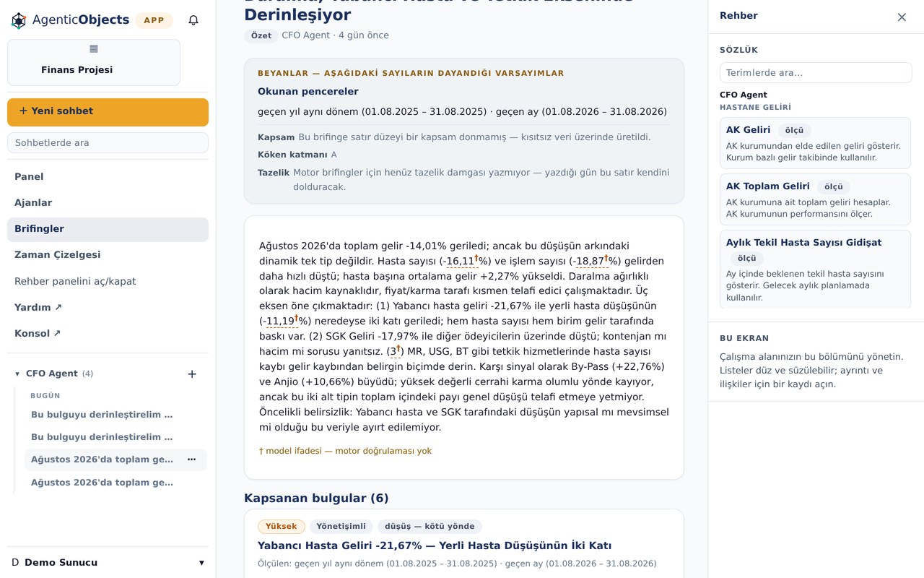The height and width of the screenshot is (578, 924).
Task: Collapse the CFO Agent chat group
Action: [17, 374]
